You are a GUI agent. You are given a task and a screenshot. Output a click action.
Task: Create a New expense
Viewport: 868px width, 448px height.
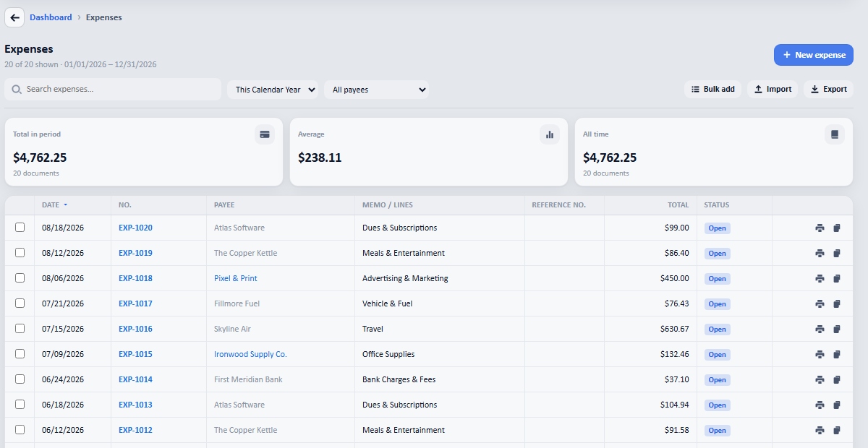point(814,55)
